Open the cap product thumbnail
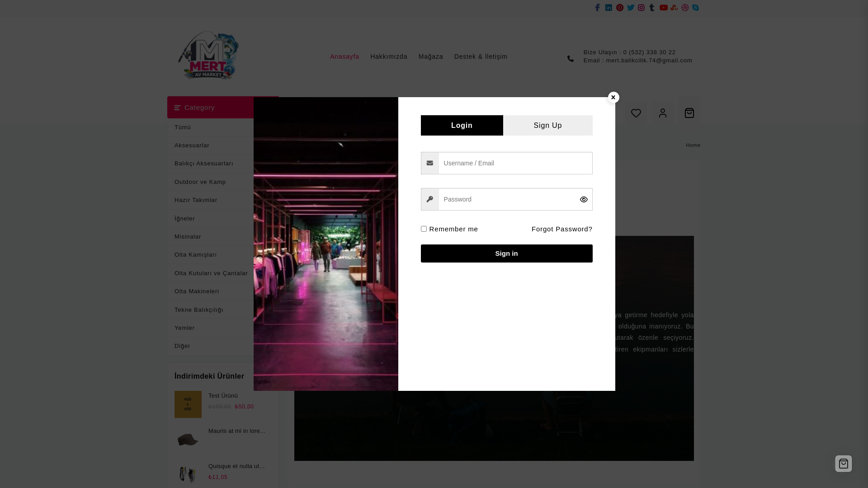The height and width of the screenshot is (488, 868). point(188,440)
